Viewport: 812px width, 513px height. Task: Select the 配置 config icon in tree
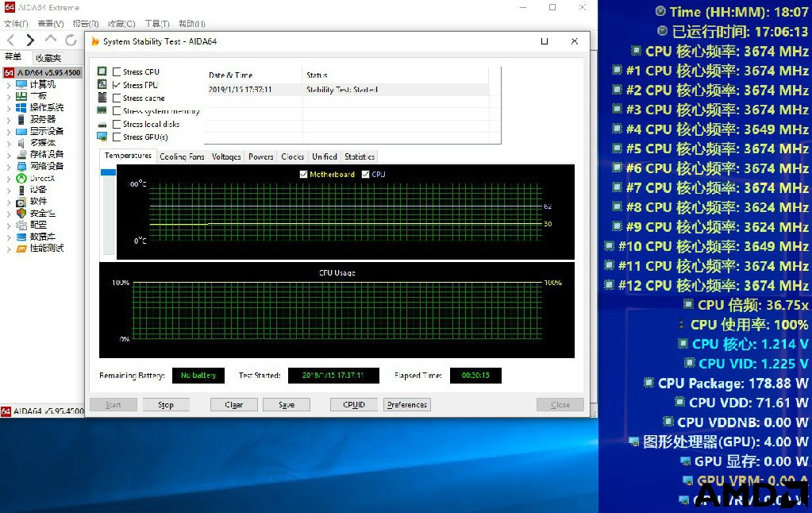point(21,225)
